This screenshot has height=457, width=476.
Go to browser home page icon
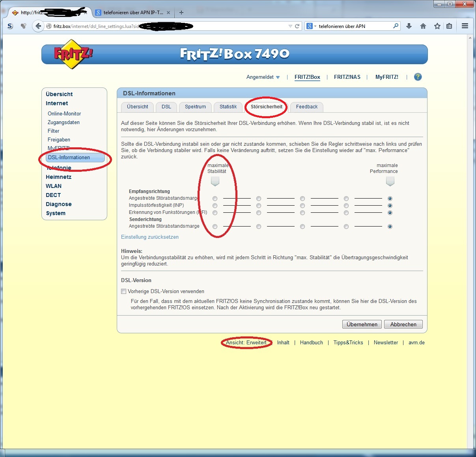pyautogui.click(x=423, y=26)
